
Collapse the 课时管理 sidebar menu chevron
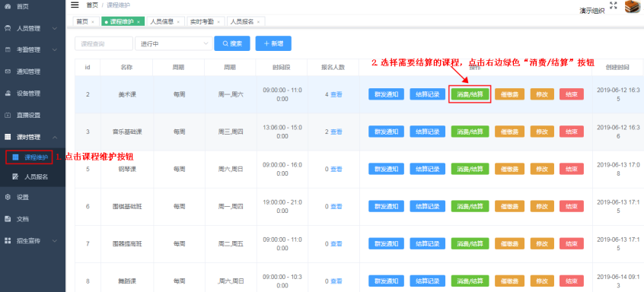pos(55,137)
